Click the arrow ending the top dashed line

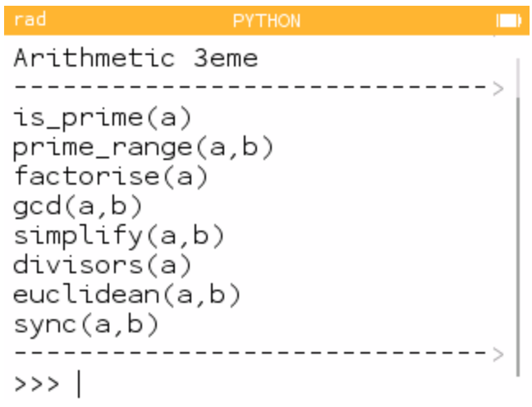pos(498,89)
